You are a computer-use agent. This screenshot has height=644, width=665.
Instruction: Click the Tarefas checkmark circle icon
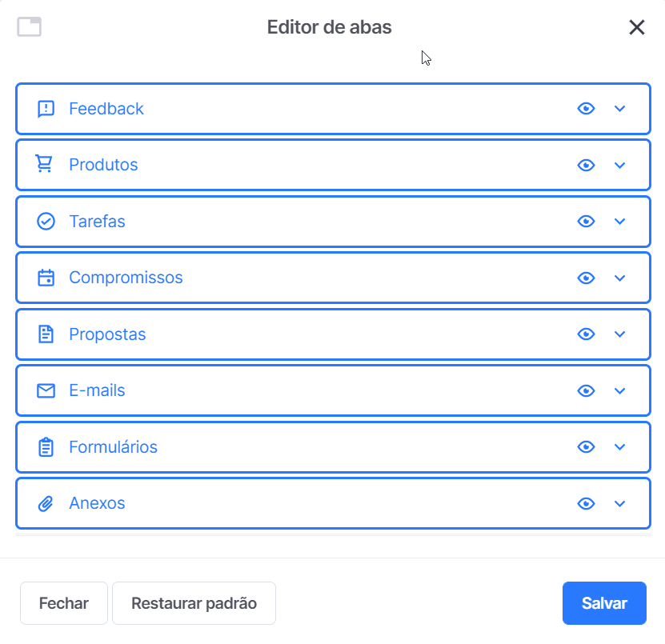(x=46, y=222)
